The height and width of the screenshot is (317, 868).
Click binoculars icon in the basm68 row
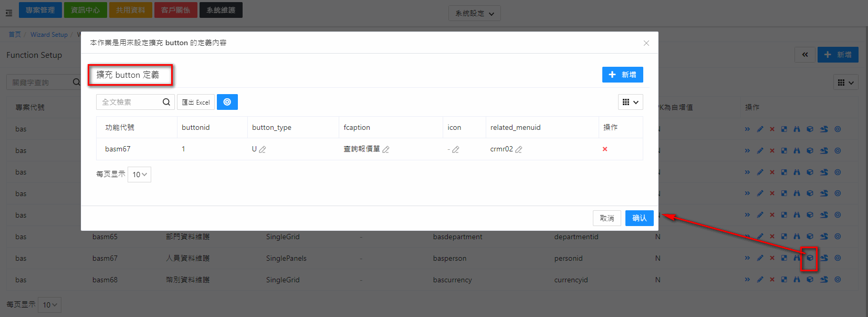point(797,280)
